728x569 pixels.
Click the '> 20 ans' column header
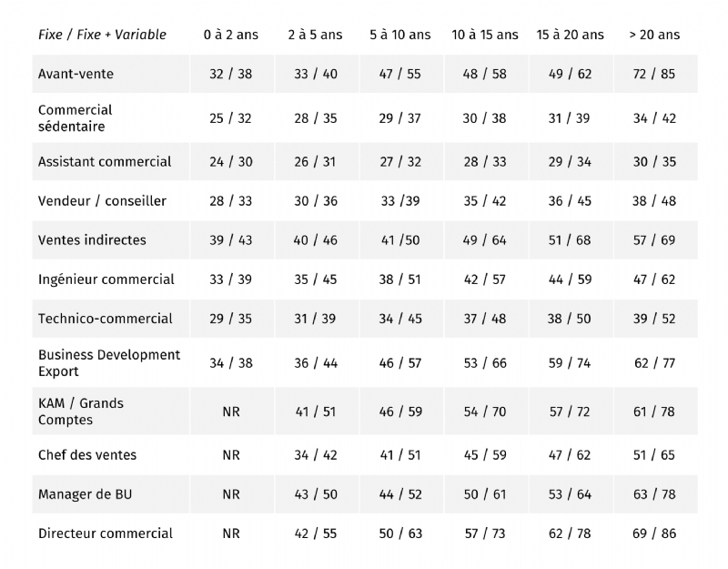pyautogui.click(x=654, y=35)
